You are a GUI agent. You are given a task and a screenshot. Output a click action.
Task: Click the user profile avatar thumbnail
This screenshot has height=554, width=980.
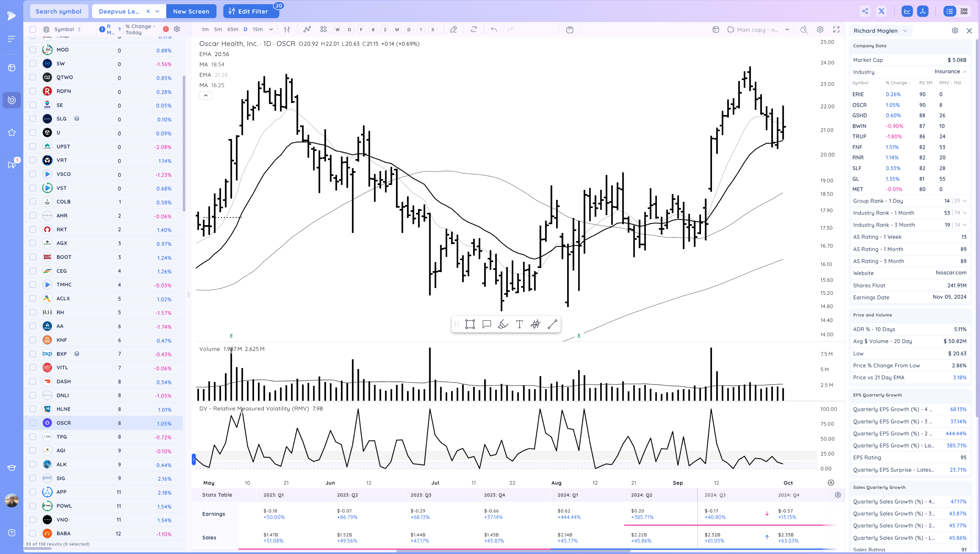[12, 500]
